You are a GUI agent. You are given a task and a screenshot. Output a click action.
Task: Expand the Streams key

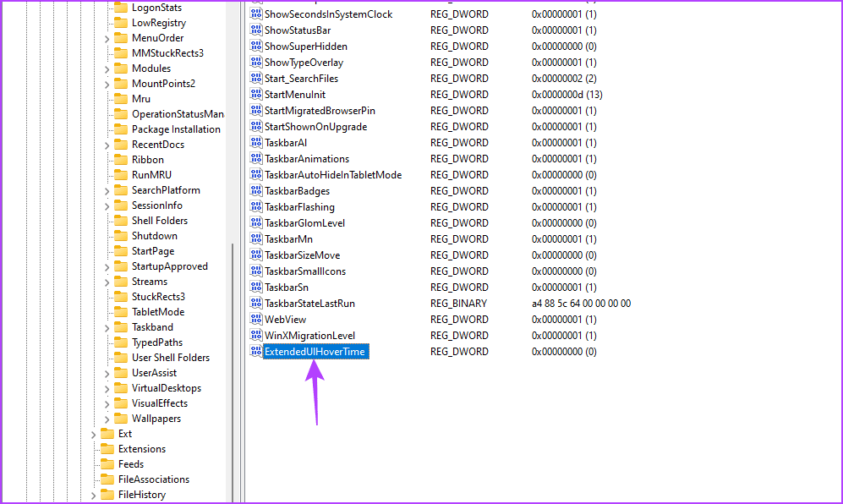point(107,282)
